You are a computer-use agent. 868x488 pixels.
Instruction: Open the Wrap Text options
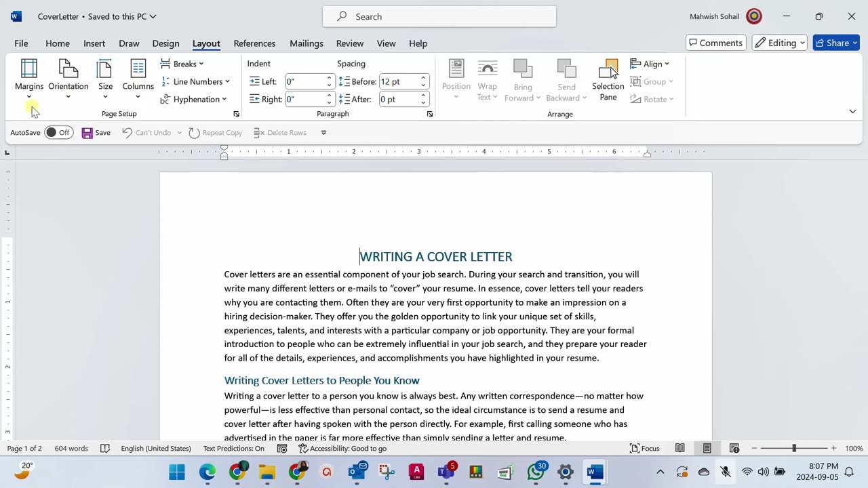click(x=487, y=79)
